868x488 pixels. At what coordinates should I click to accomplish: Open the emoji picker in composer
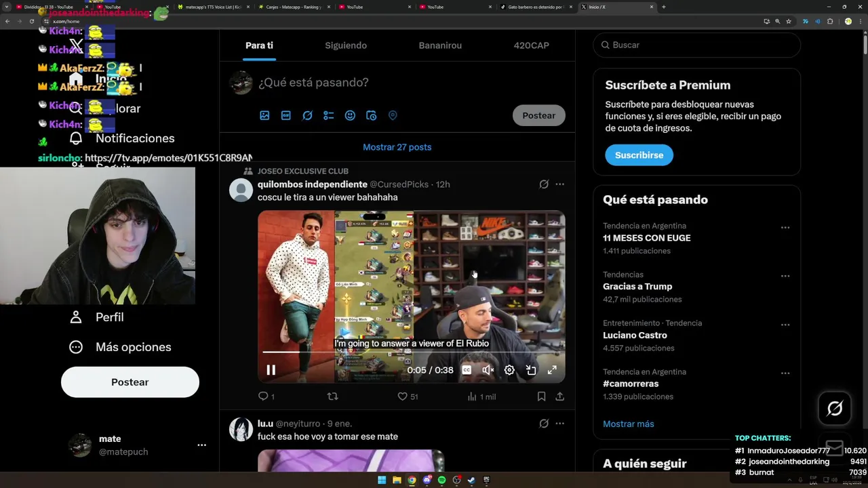coord(350,115)
